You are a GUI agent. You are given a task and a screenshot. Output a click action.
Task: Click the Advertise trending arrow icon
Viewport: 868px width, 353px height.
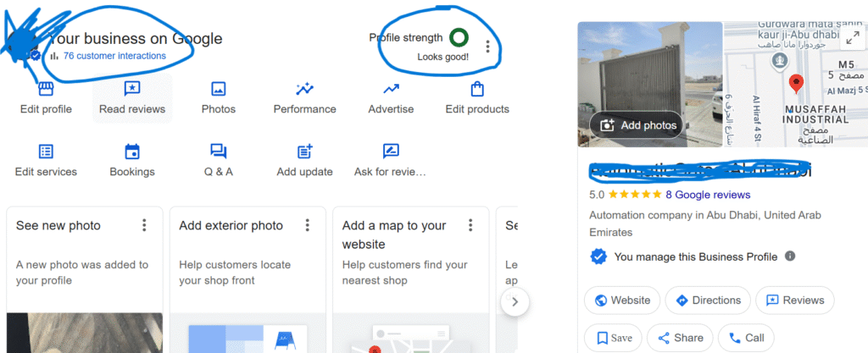(x=391, y=89)
